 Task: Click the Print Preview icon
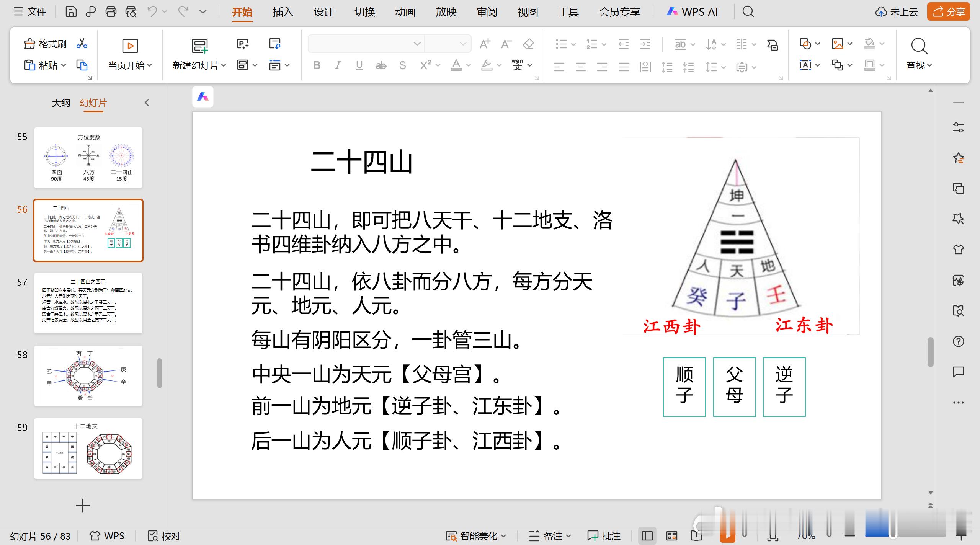[131, 12]
